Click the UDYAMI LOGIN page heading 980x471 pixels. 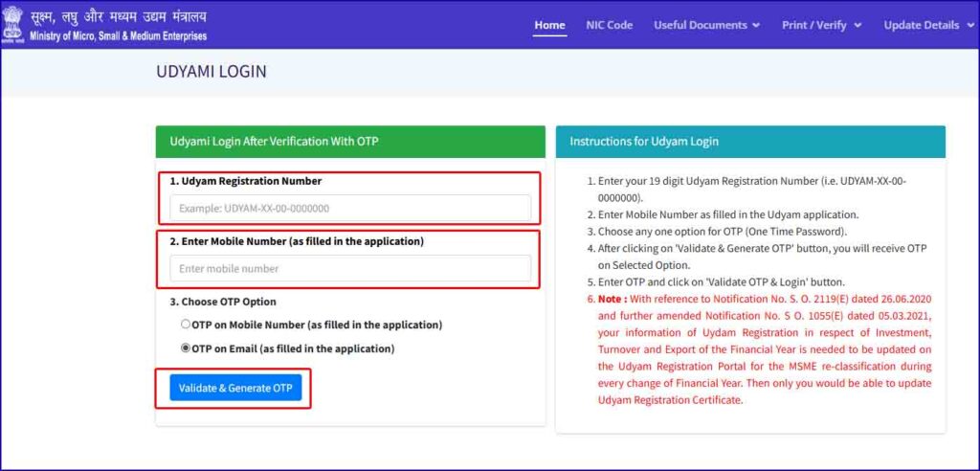[212, 72]
